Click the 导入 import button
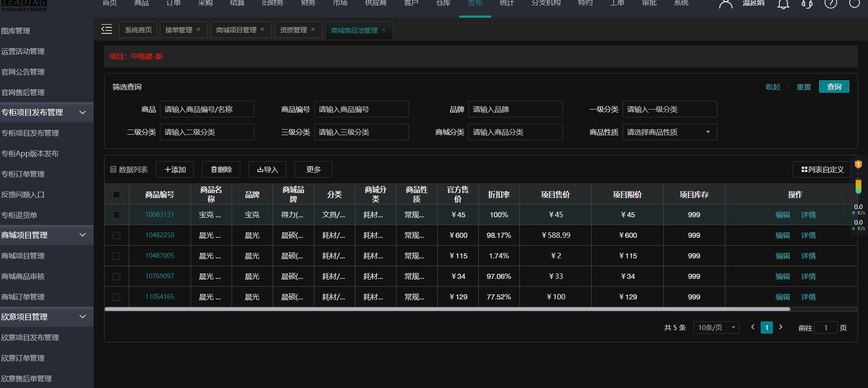The height and width of the screenshot is (388, 868). (x=267, y=169)
